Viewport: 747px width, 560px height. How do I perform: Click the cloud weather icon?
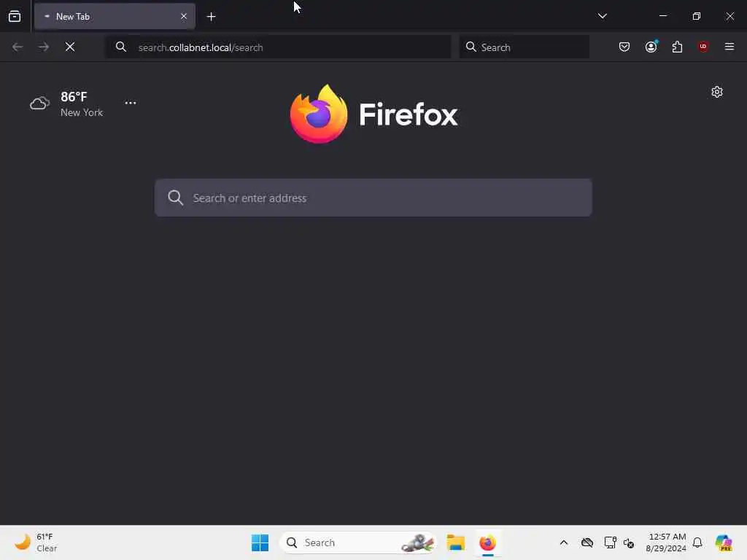39,103
